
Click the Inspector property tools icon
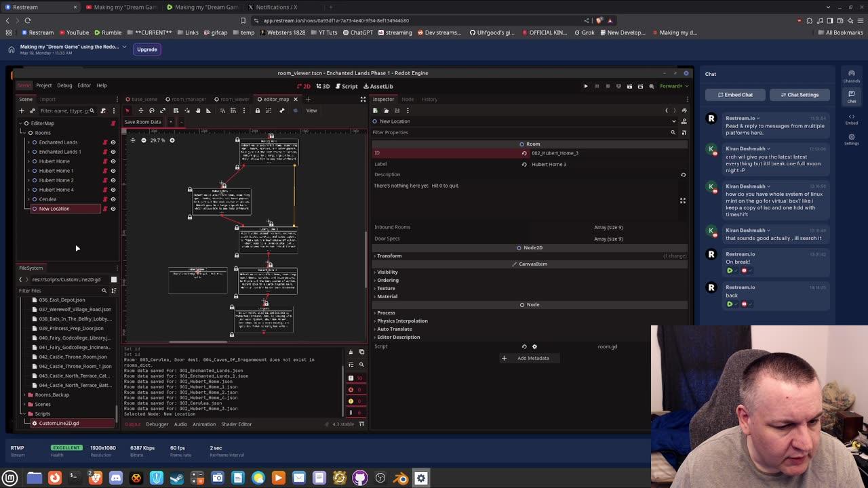point(684,132)
